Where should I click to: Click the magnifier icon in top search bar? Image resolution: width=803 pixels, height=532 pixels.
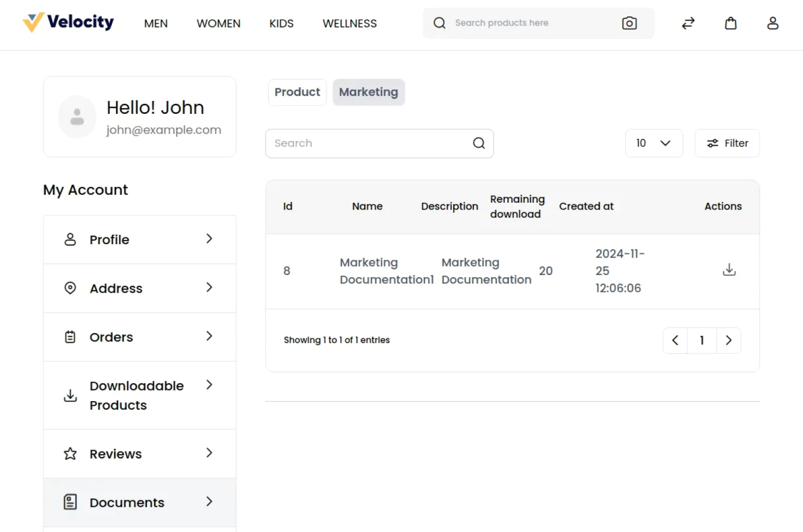point(439,23)
